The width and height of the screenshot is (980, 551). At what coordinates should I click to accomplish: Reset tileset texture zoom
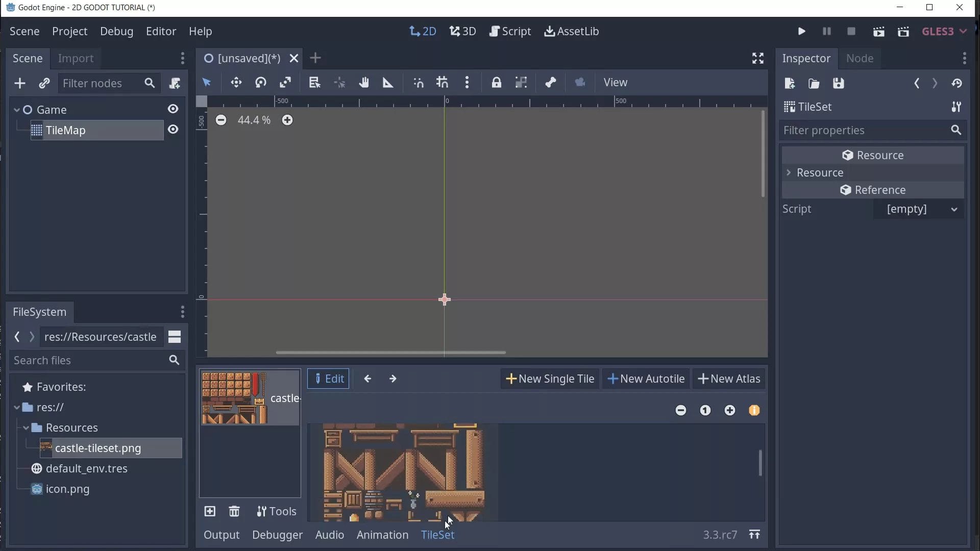[x=705, y=410]
